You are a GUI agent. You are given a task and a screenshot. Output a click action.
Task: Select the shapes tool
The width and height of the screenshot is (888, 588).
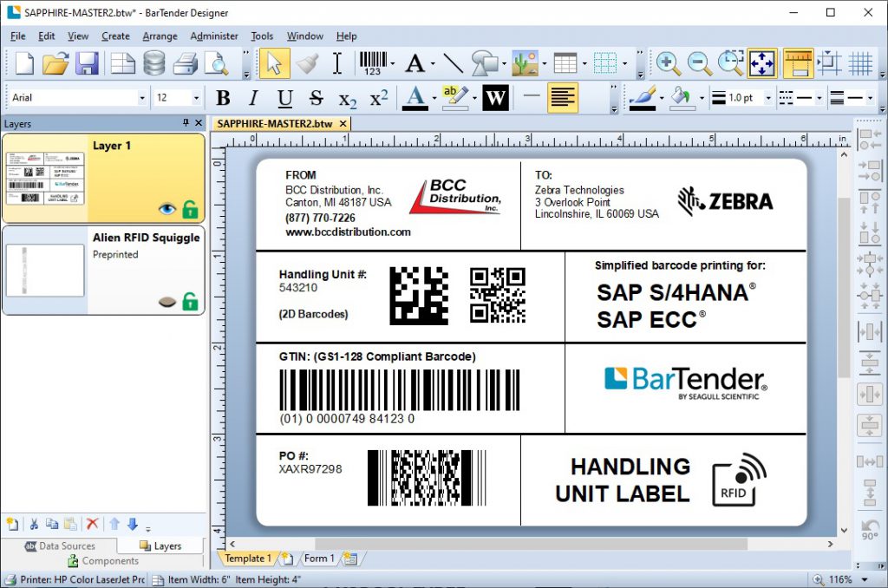tap(484, 63)
